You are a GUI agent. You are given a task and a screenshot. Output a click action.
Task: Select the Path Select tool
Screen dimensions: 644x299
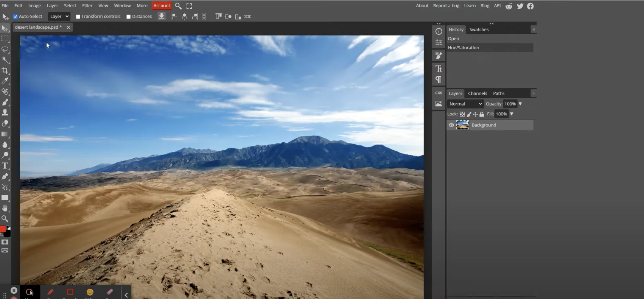click(x=5, y=187)
